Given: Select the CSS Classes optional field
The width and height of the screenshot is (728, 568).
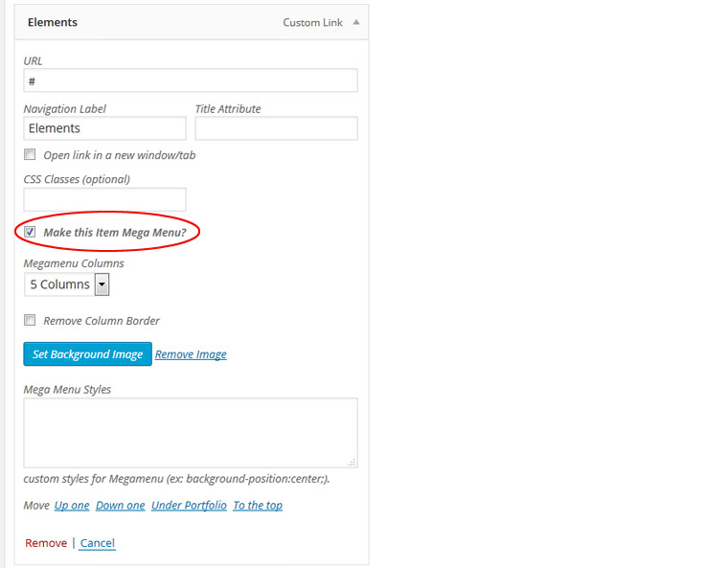Looking at the screenshot, I should point(104,199).
